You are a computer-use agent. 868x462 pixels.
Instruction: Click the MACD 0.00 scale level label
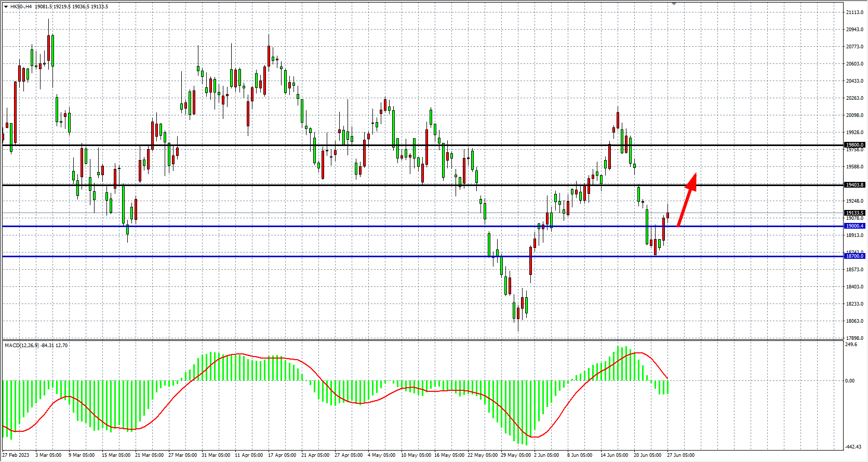point(850,381)
